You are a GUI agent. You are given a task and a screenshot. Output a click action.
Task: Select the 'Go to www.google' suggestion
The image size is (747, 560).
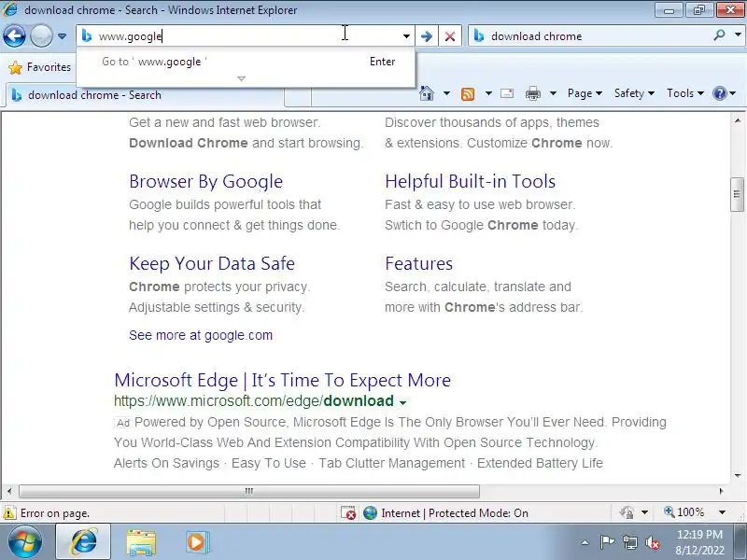click(246, 62)
